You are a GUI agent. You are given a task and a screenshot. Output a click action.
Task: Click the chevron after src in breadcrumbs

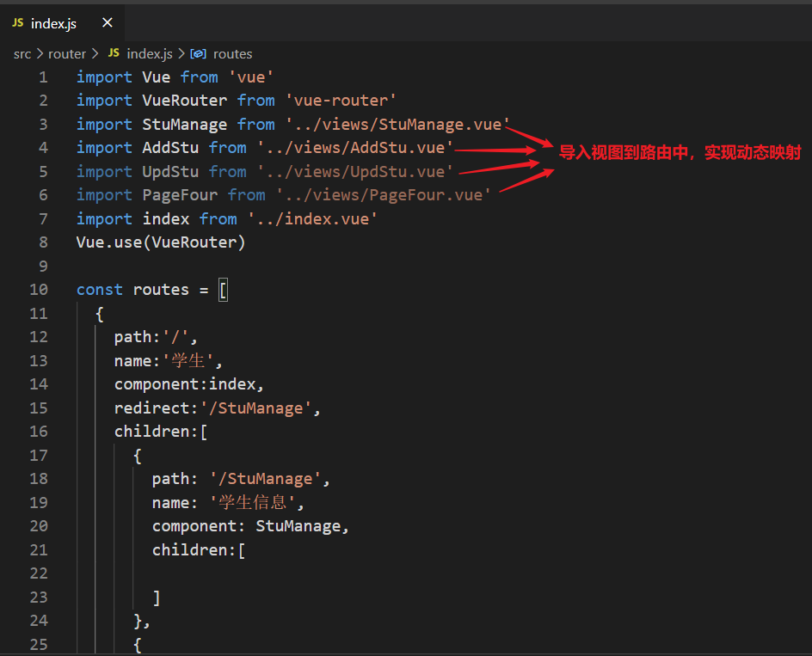pos(38,53)
